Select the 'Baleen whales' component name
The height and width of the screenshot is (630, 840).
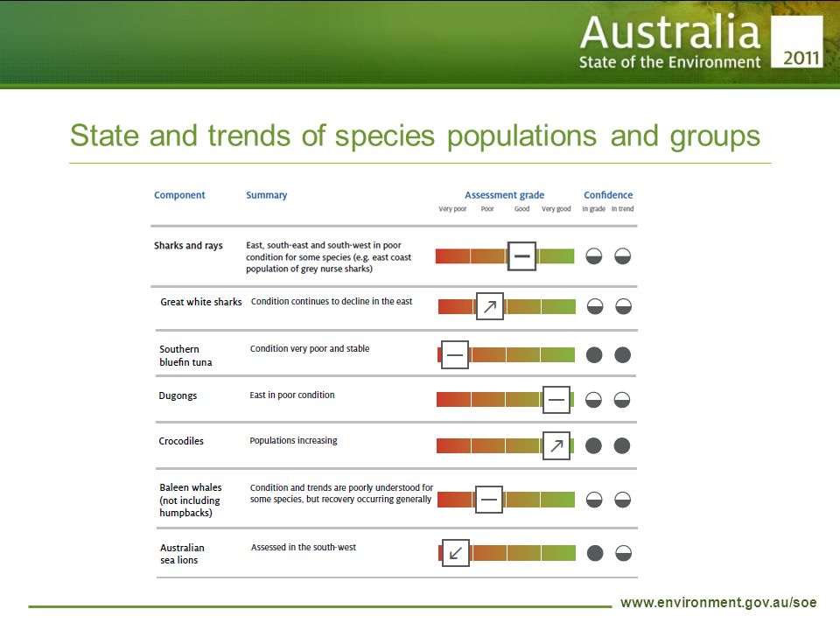[x=190, y=500]
